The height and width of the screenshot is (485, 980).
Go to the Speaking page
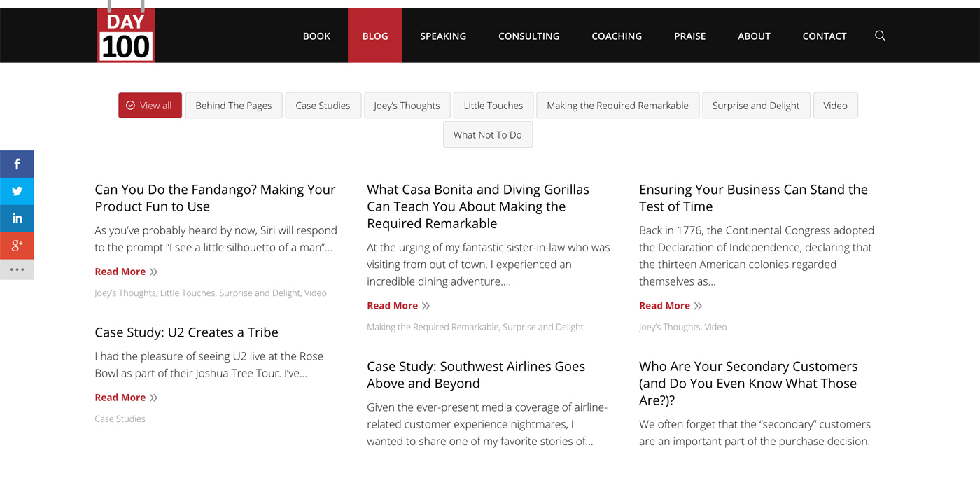[x=443, y=36]
